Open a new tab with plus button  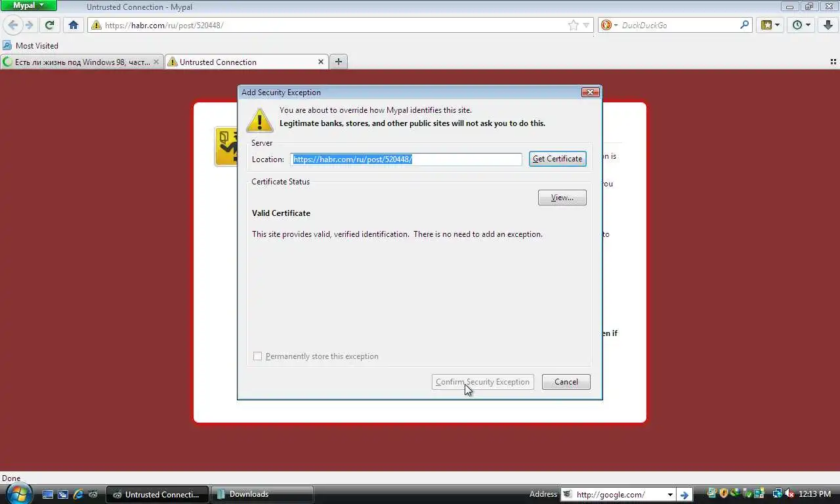pyautogui.click(x=339, y=62)
